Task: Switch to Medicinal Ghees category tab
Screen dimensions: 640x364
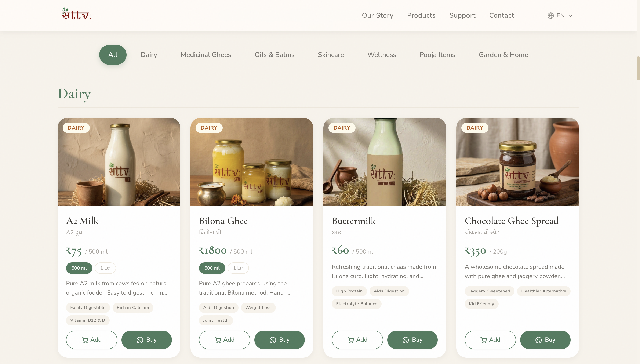Action: (206, 55)
